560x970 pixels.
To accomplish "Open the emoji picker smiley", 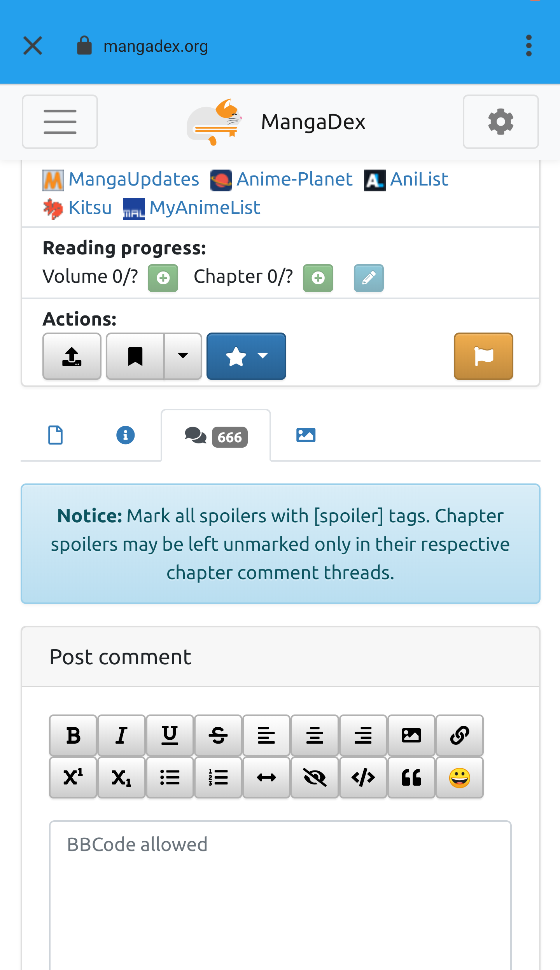I will pyautogui.click(x=460, y=777).
